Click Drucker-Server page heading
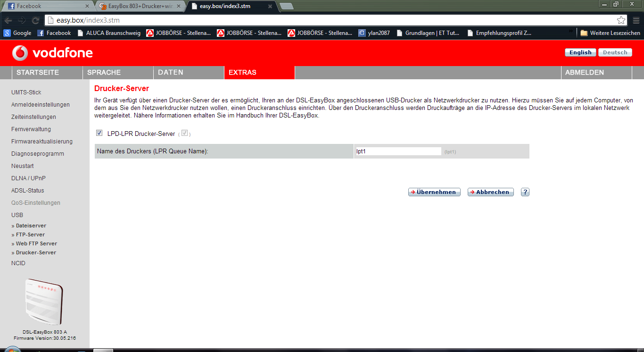 pyautogui.click(x=122, y=88)
